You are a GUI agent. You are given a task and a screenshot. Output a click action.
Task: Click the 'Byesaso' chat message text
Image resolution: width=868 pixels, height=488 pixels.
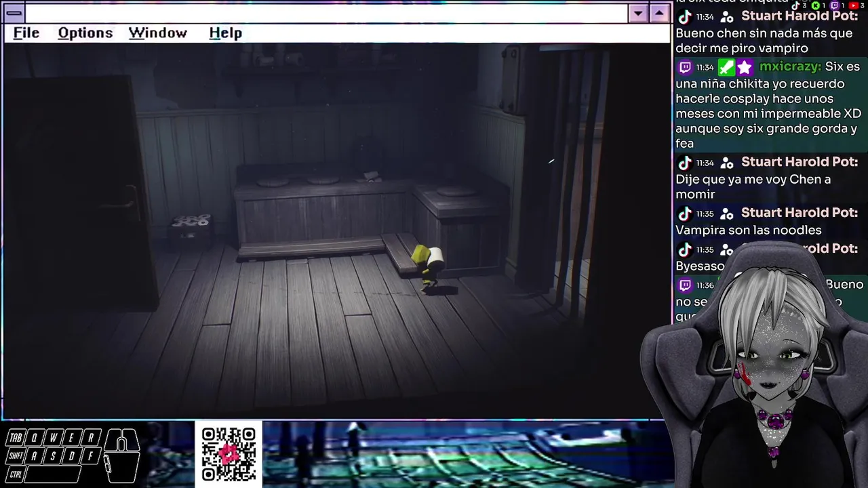(700, 266)
